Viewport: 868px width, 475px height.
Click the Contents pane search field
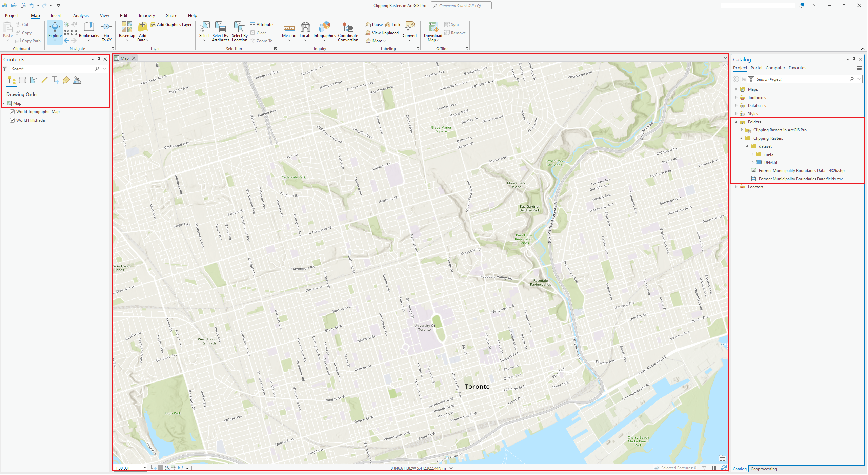click(x=53, y=69)
